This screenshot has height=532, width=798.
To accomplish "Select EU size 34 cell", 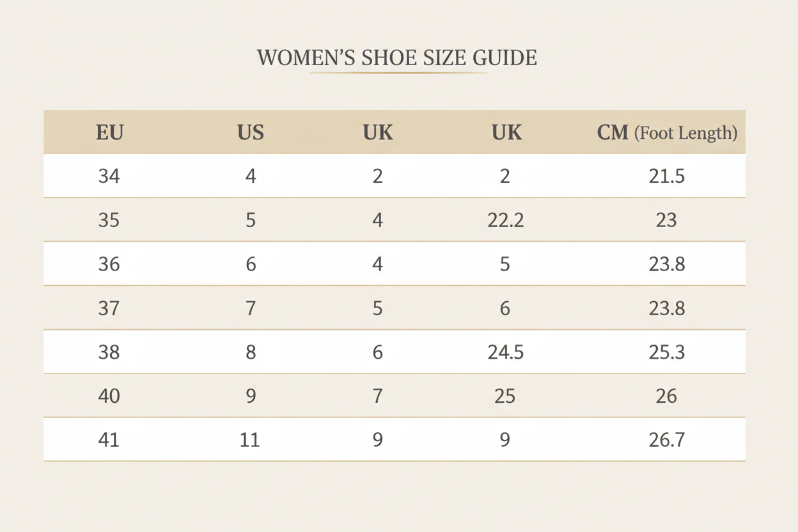I will tap(109, 176).
